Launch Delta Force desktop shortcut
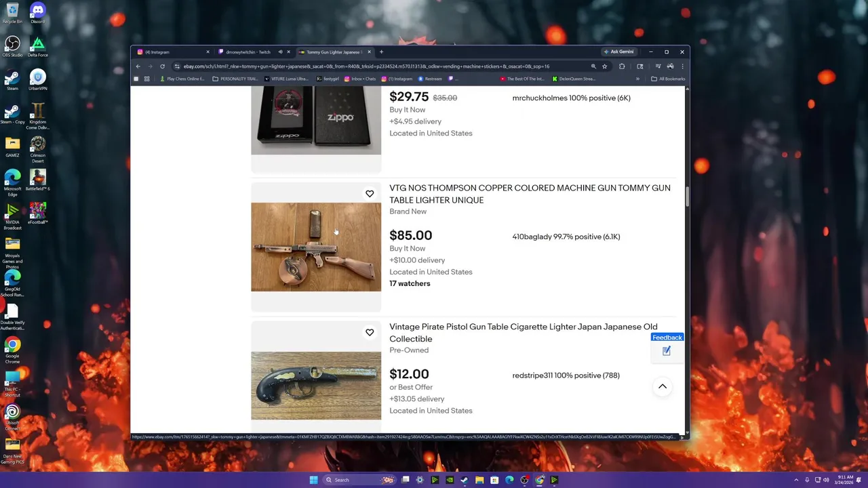Viewport: 868px width, 488px height. coord(37,47)
